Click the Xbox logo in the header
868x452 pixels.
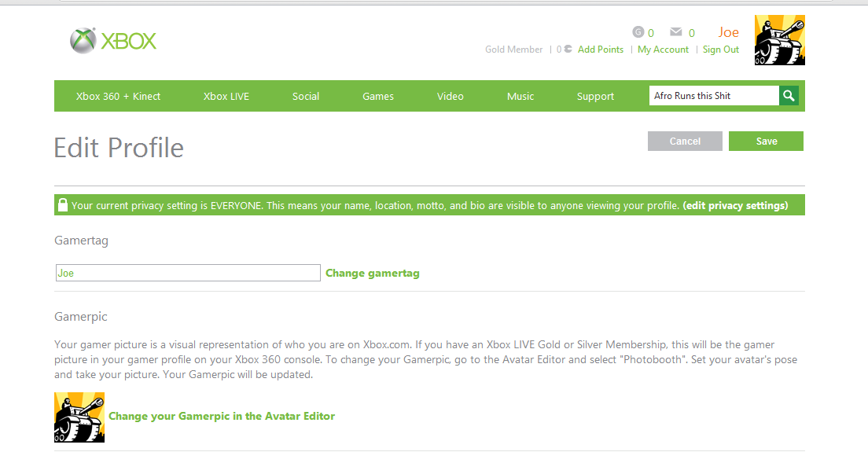point(113,40)
